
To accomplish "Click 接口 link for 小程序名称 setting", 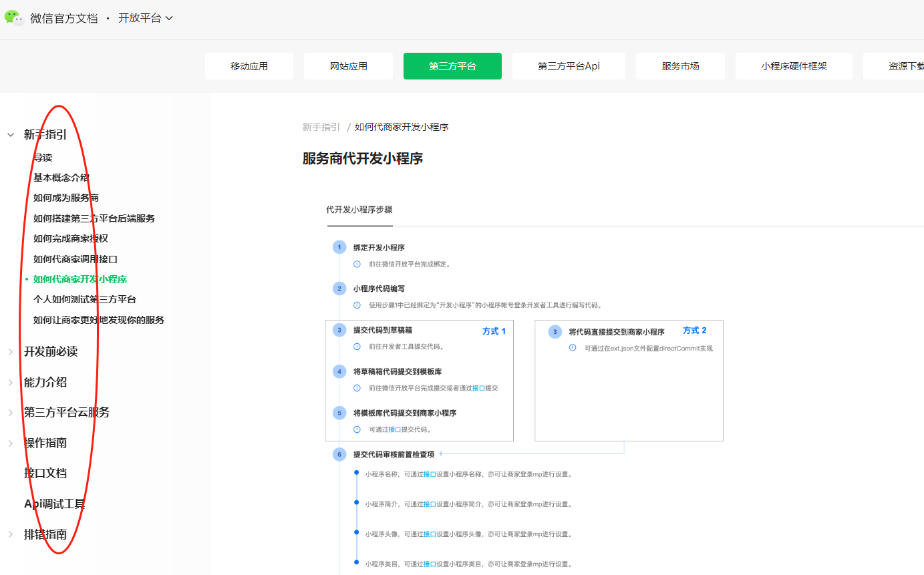I will [430, 474].
